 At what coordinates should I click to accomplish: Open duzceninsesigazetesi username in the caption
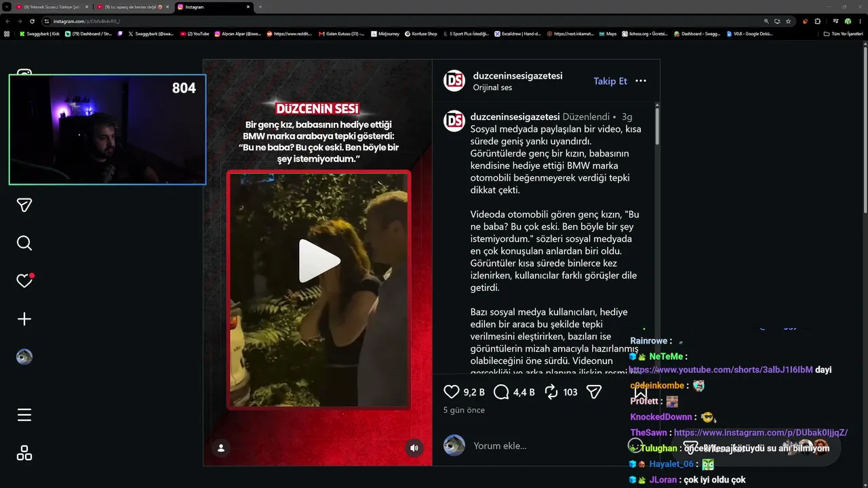coord(515,117)
